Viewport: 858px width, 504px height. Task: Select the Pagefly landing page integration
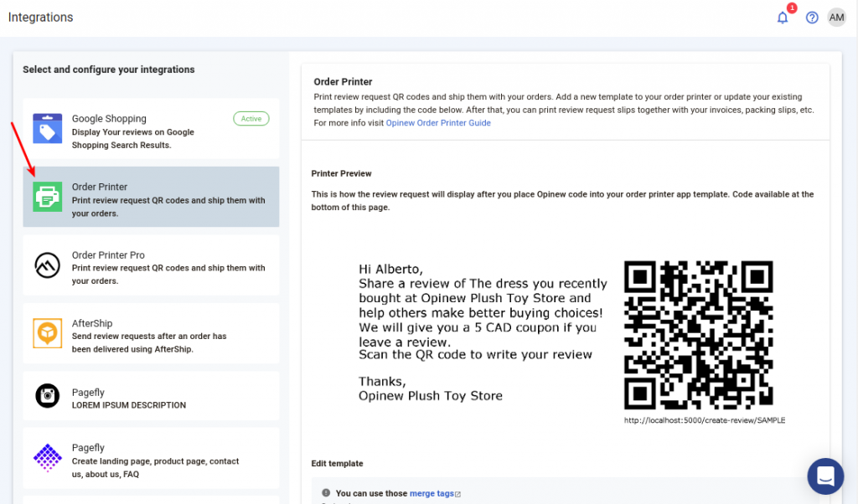pos(151,458)
